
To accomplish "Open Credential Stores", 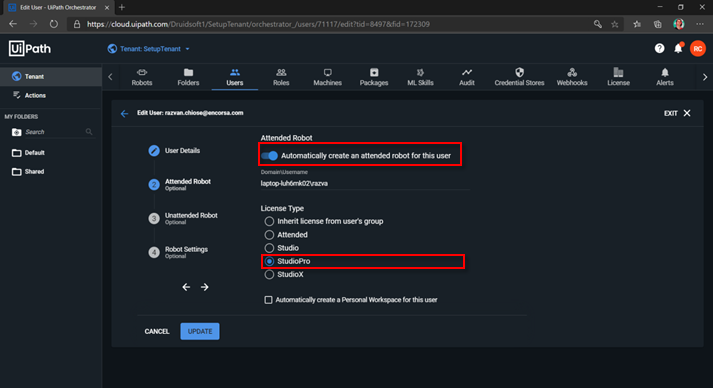I will pos(519,77).
